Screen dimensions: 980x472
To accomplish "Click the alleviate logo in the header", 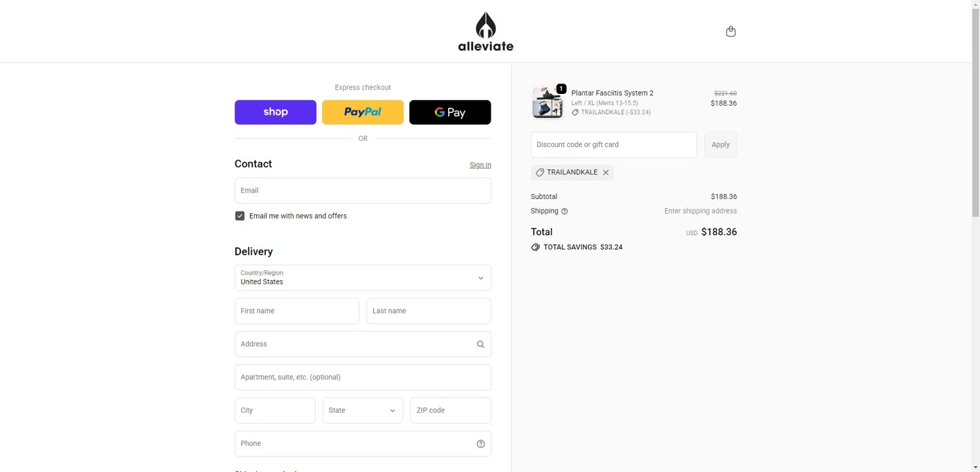I will 485,31.
